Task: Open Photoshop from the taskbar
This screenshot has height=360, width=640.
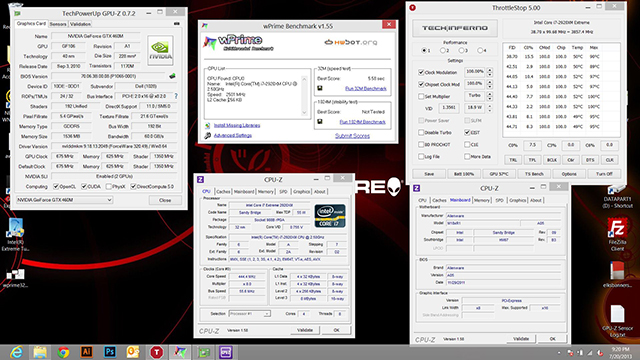Action: point(110,352)
